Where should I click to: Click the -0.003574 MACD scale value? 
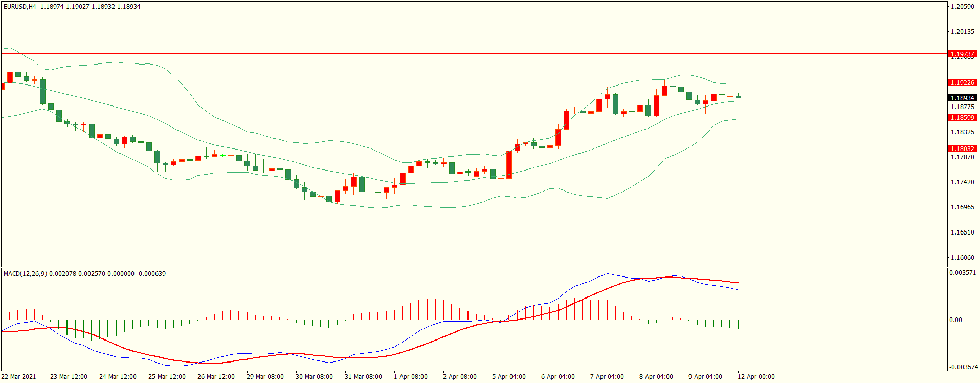(x=962, y=367)
